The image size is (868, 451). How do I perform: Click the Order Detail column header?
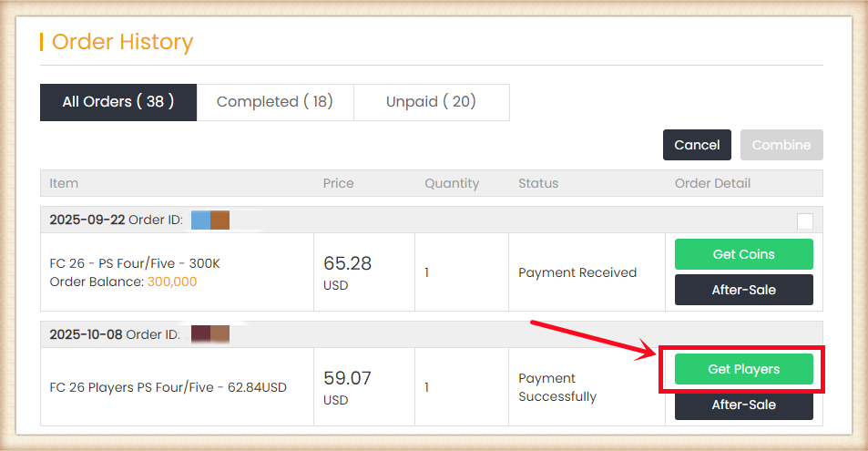tap(712, 183)
